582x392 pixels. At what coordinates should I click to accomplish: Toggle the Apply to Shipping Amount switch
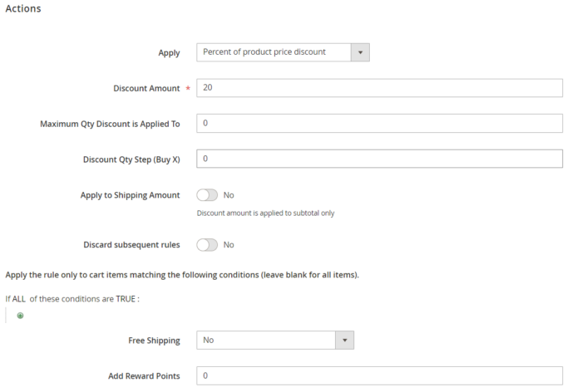[x=207, y=195]
